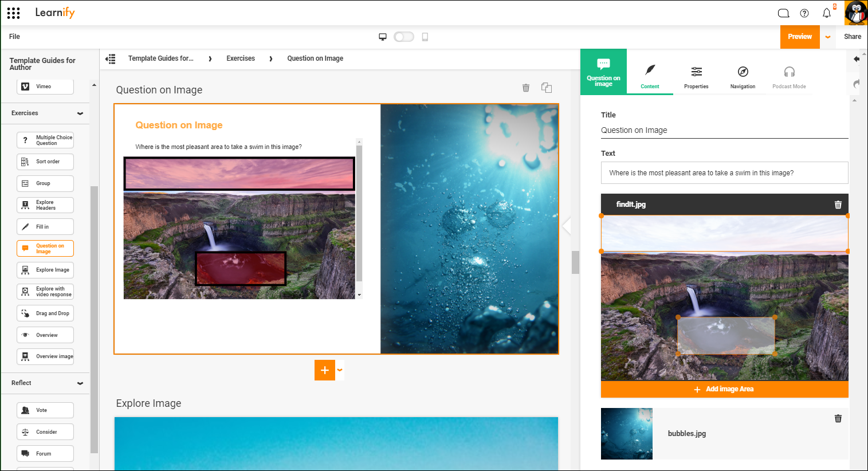The image size is (868, 471).
Task: Switch to the Navigation tab
Action: (743, 72)
